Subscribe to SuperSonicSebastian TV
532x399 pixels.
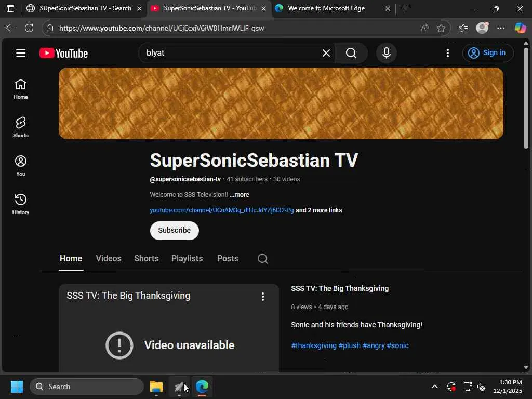tap(175, 230)
